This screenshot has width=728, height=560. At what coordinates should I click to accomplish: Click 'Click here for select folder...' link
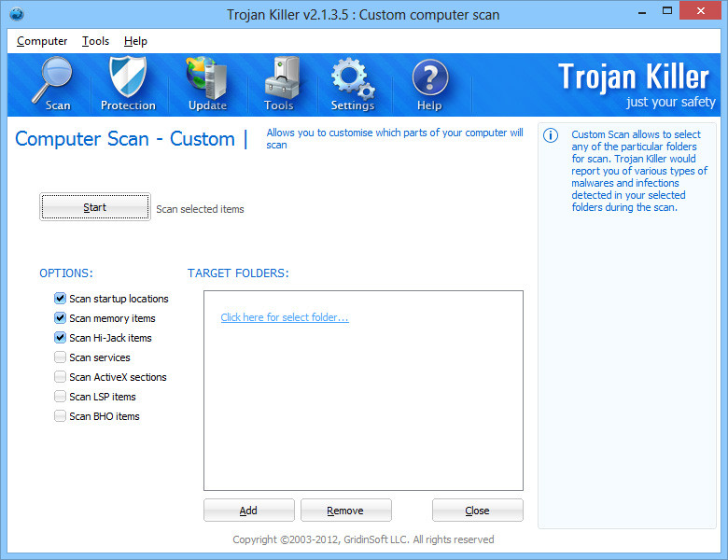point(284,317)
